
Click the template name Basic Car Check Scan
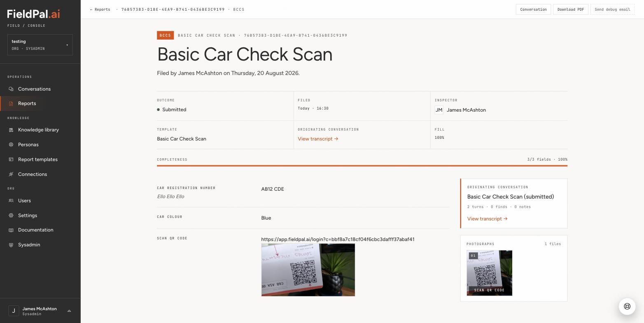(182, 139)
